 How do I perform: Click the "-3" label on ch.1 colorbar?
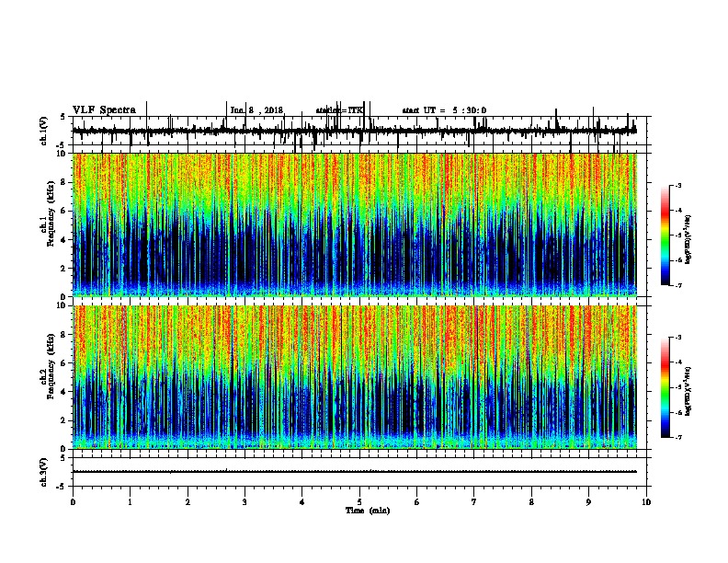coord(677,185)
